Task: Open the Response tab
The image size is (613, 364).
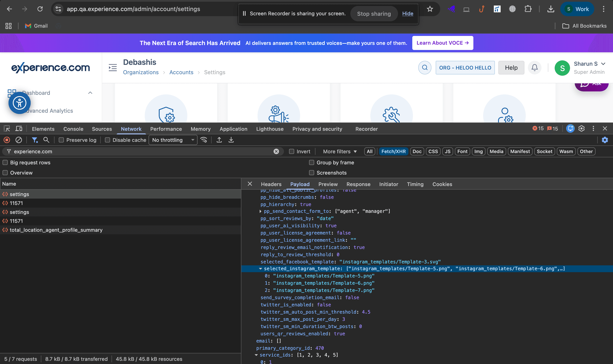Action: pos(358,184)
